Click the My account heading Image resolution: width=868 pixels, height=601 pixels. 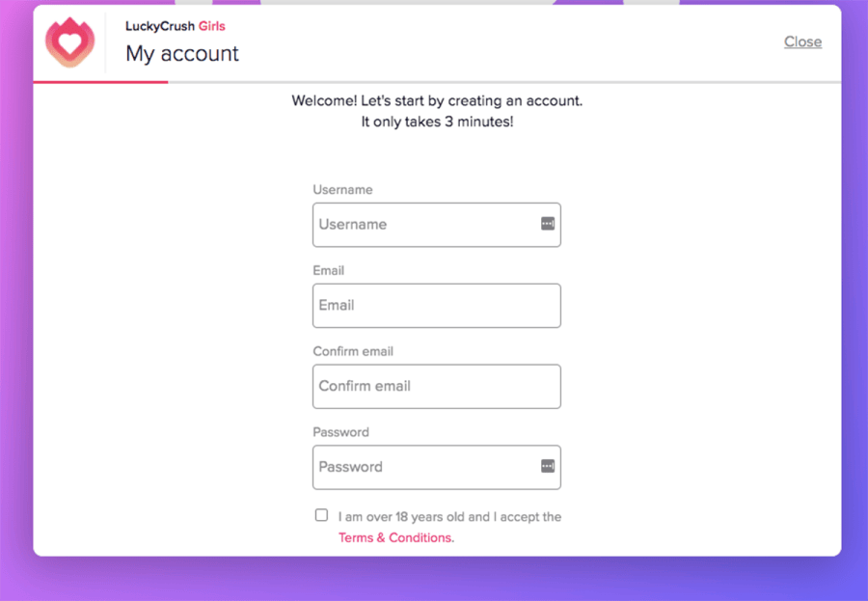[x=181, y=54]
